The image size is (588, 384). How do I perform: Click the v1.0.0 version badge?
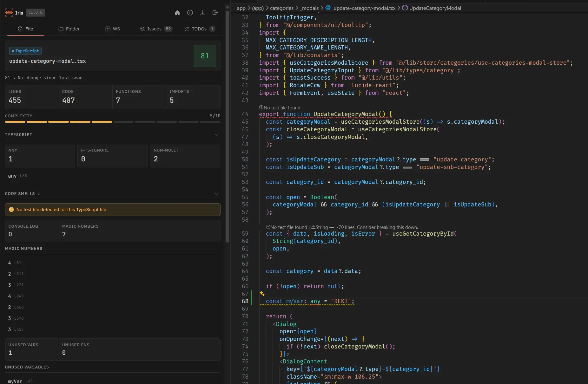[35, 13]
